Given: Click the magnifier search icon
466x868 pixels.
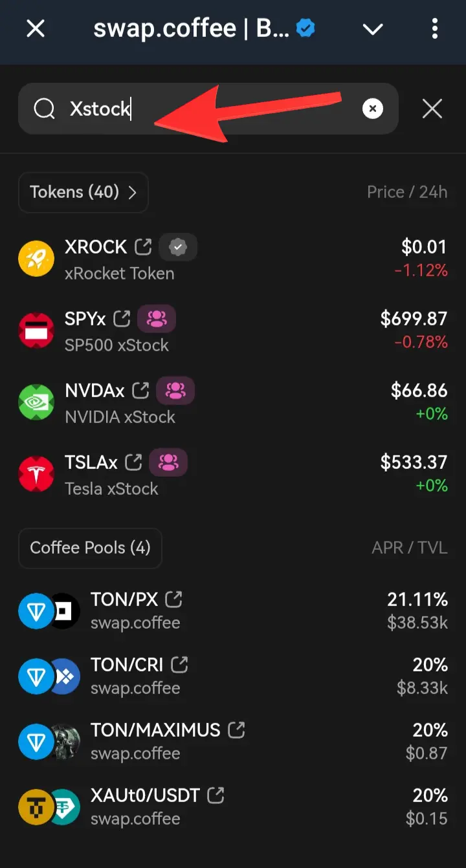Looking at the screenshot, I should pos(45,109).
